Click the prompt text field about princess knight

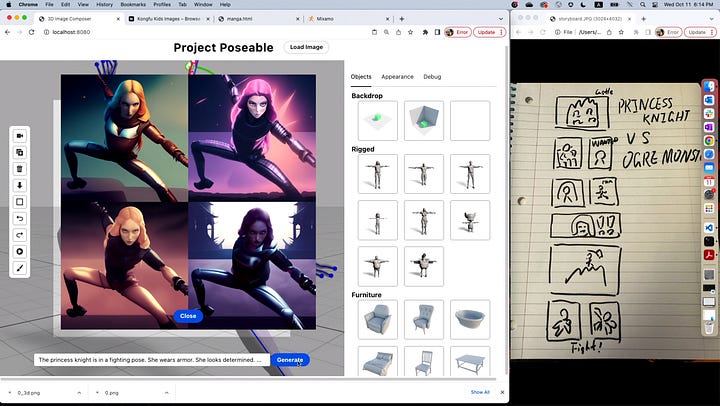(x=152, y=360)
